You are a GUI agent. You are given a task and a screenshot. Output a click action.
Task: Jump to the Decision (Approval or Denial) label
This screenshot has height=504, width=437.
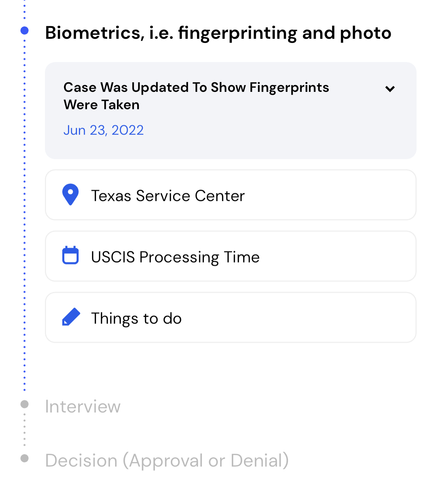tap(167, 460)
